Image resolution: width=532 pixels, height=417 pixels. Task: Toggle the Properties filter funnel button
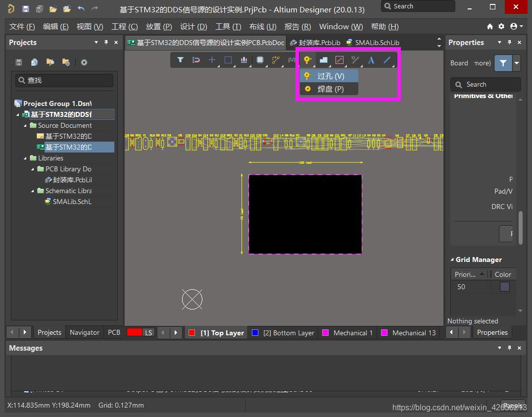503,63
